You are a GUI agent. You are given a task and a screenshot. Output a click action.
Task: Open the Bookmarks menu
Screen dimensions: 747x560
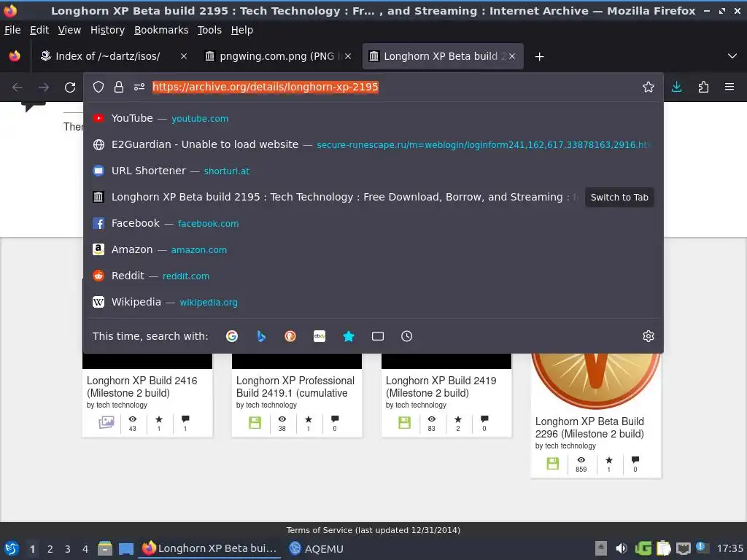pyautogui.click(x=161, y=30)
